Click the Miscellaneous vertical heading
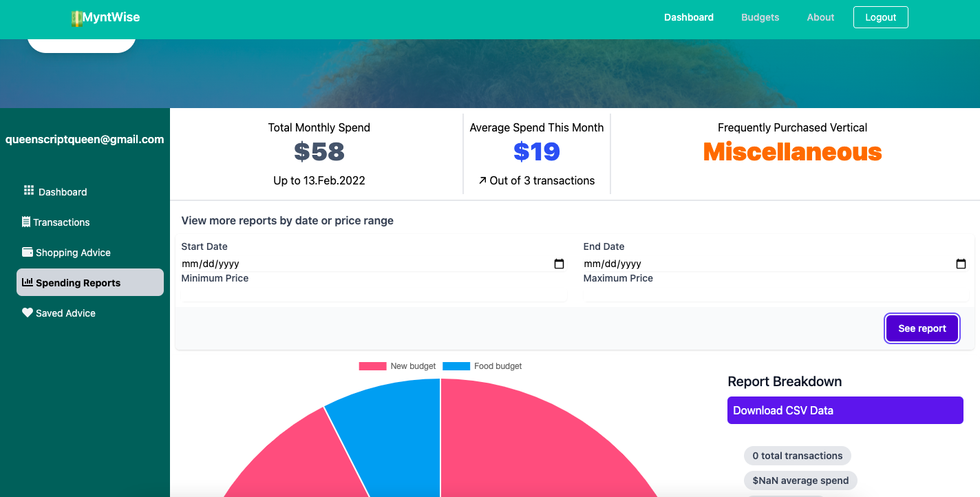The image size is (980, 497). pos(793,151)
